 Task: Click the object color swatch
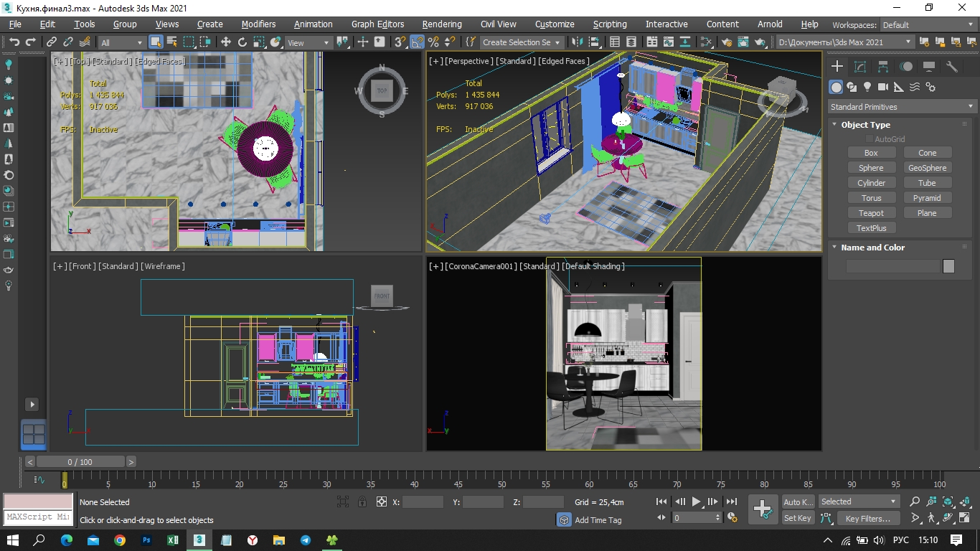coord(948,266)
